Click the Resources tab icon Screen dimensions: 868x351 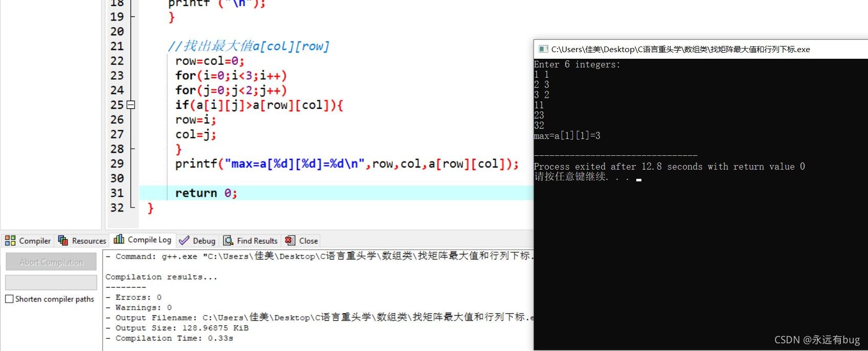[x=63, y=241]
